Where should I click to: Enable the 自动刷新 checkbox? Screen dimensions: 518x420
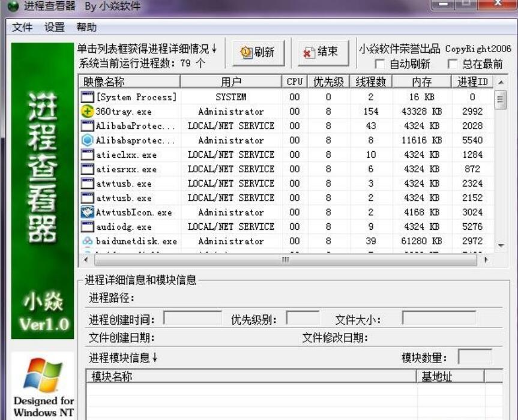point(380,64)
